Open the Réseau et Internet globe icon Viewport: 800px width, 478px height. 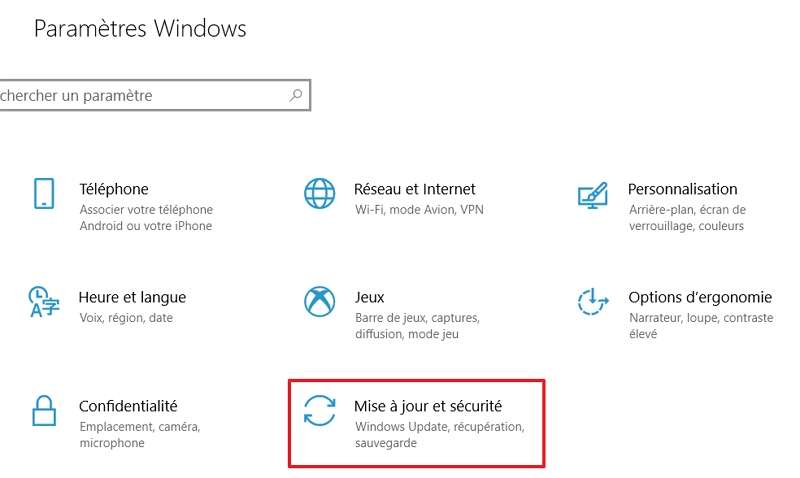(x=320, y=194)
